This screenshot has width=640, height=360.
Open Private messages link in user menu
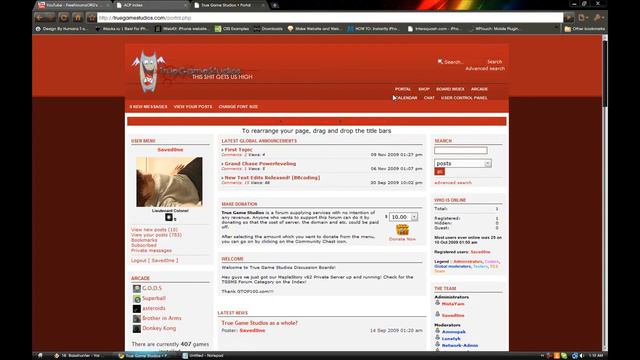(x=151, y=251)
